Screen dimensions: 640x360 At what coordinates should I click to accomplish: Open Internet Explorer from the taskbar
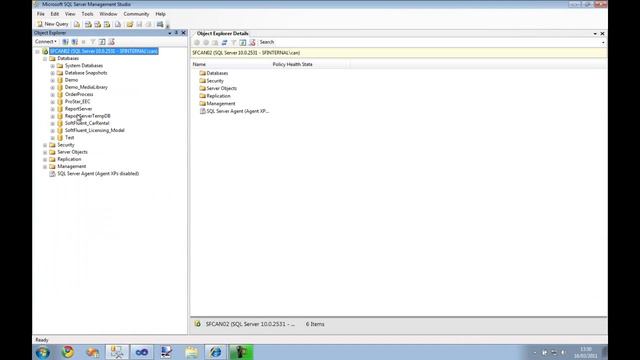pos(216,352)
